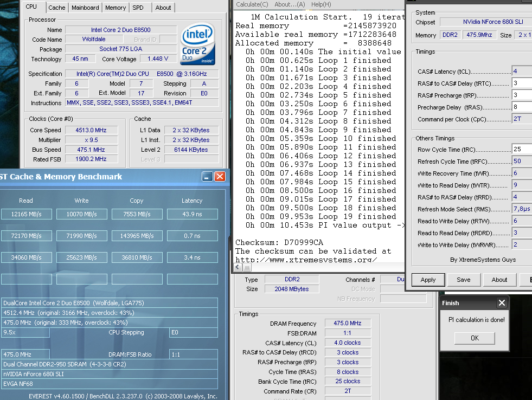Click the Checksum: D70999CA line in Super PI
Screen dimensions: 532x400
pyautogui.click(x=279, y=242)
